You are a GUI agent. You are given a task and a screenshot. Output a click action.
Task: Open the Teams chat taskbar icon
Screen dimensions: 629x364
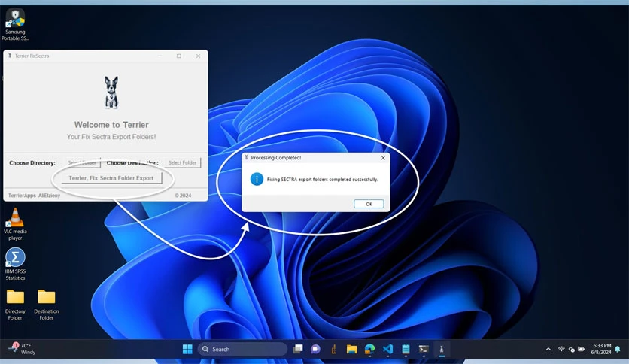(x=315, y=349)
